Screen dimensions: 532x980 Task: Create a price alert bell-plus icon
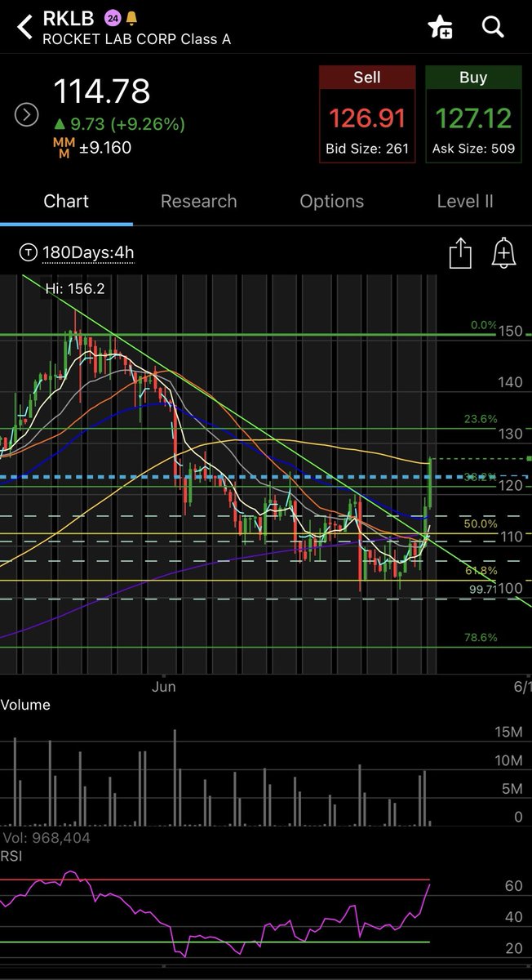[x=504, y=252]
